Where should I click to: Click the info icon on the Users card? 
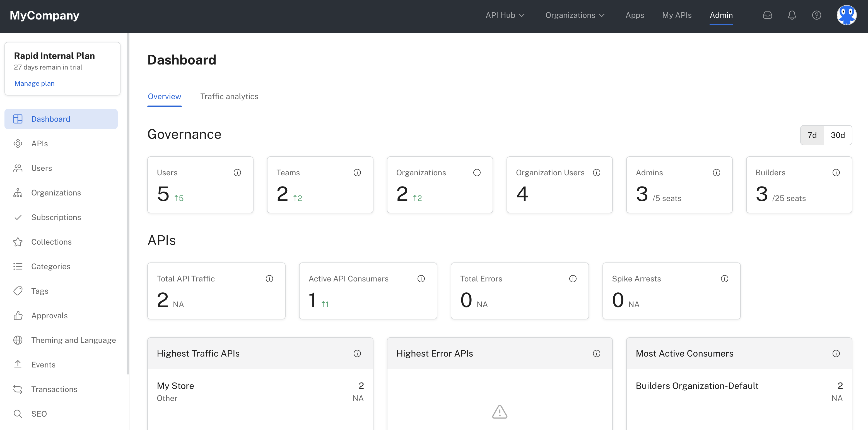[x=237, y=173]
